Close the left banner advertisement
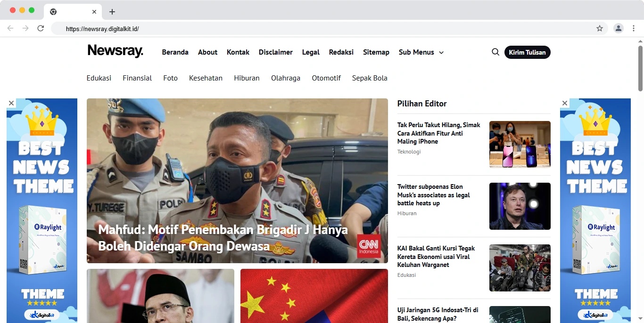Image resolution: width=644 pixels, height=323 pixels. coord(11,103)
